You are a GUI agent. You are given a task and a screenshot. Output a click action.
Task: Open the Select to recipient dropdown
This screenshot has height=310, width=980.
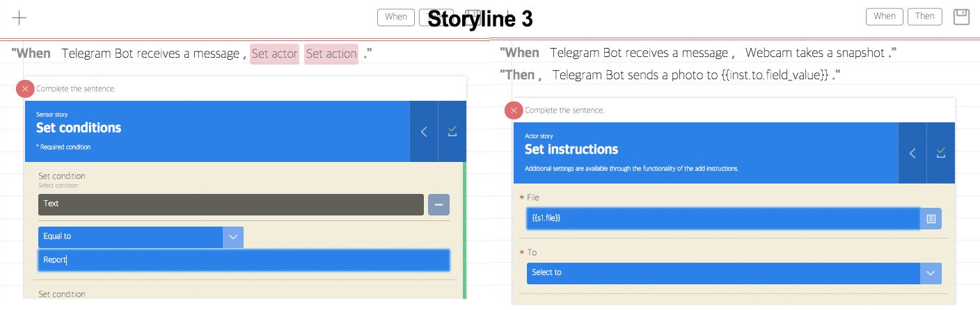[931, 273]
